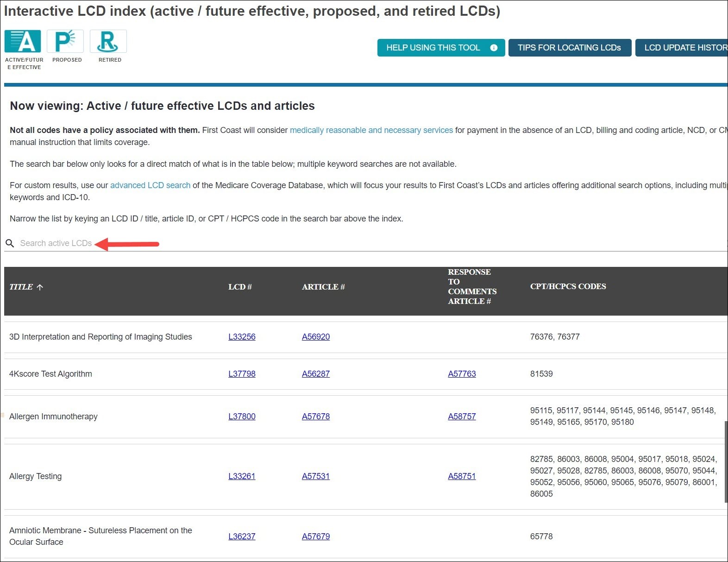
Task: Open the Retired LCDs icon
Action: (x=108, y=42)
